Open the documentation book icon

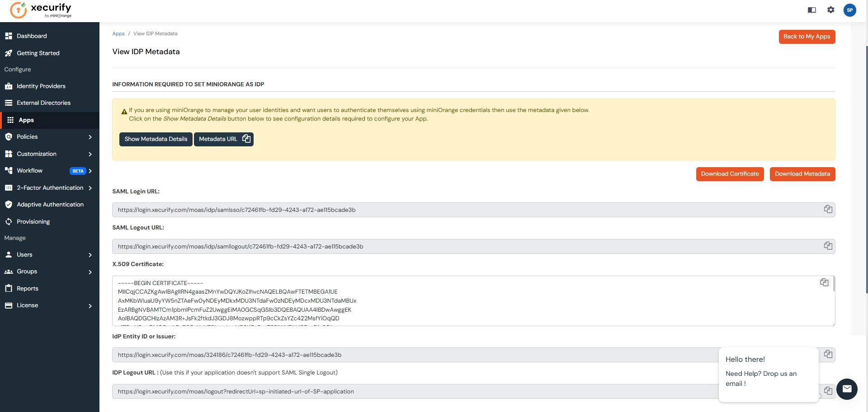click(x=812, y=10)
